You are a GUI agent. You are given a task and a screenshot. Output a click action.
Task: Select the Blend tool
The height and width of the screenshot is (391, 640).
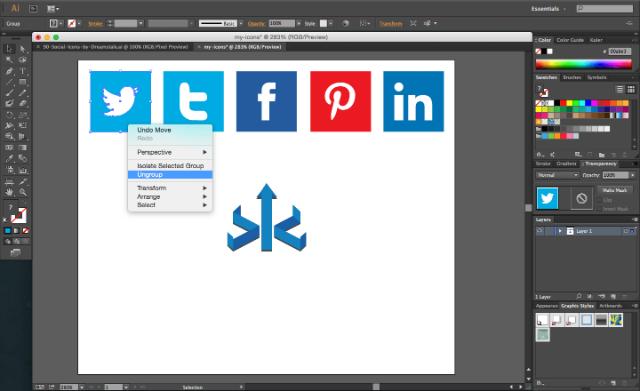pyautogui.click(x=23, y=158)
